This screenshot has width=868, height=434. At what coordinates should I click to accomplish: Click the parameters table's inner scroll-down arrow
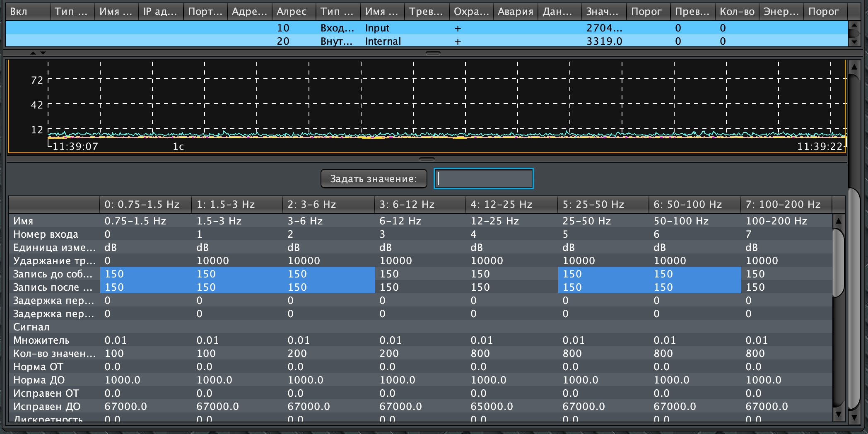pos(838,414)
